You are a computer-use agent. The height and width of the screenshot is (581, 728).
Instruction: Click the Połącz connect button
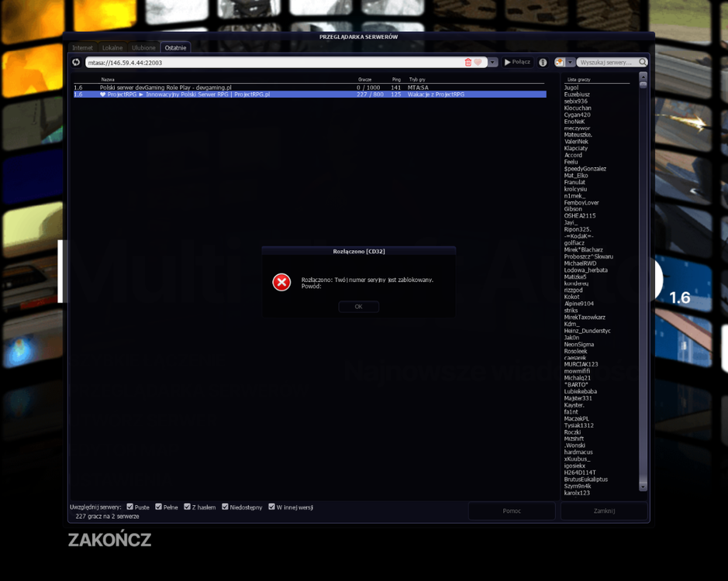517,62
